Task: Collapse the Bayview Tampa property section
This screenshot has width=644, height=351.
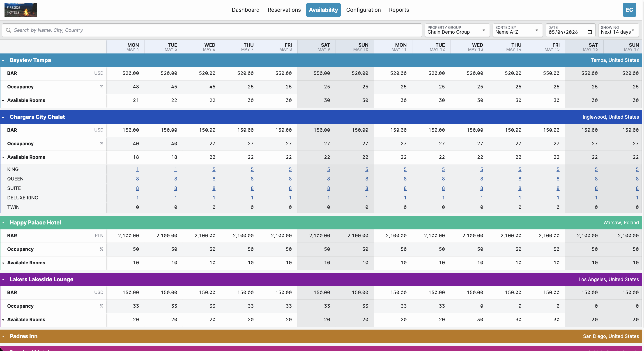Action: click(3, 60)
